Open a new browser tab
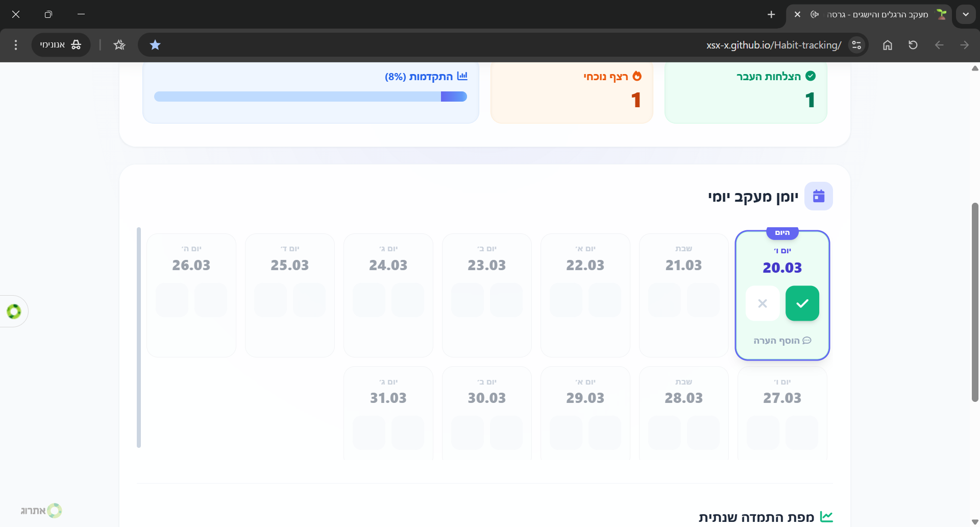The image size is (980, 527). 771,14
